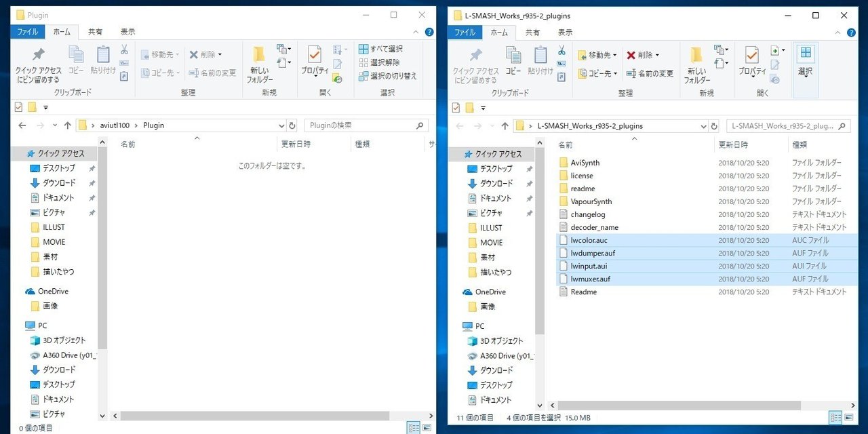868x434 pixels.
Task: Go up one level in L-SMASH window
Action: [505, 126]
